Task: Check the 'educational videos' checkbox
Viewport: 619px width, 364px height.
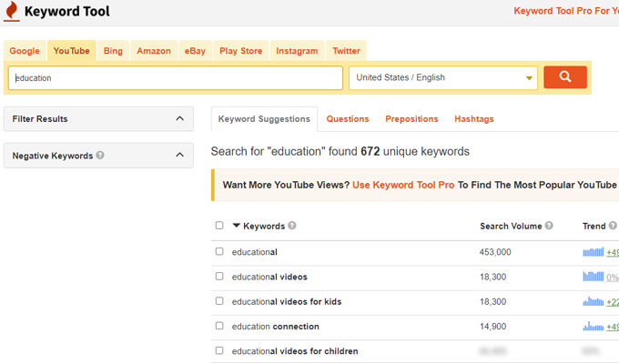Action: (219, 277)
